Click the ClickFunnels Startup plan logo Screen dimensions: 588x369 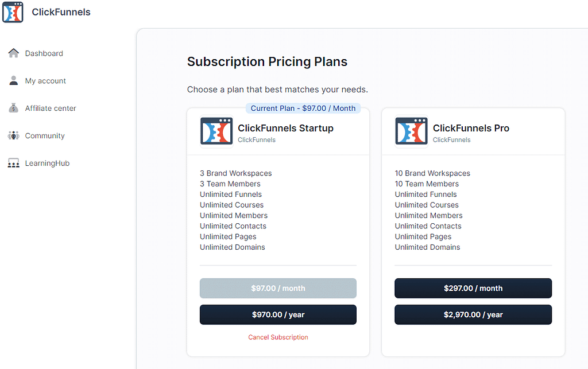(x=216, y=131)
